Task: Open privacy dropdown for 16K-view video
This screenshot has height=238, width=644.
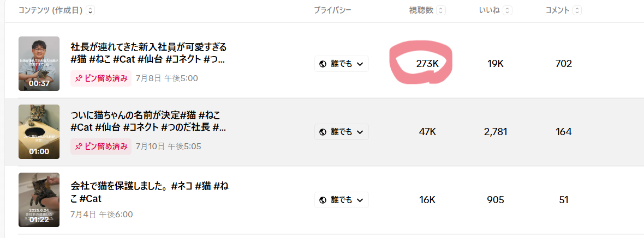Action: [x=342, y=200]
